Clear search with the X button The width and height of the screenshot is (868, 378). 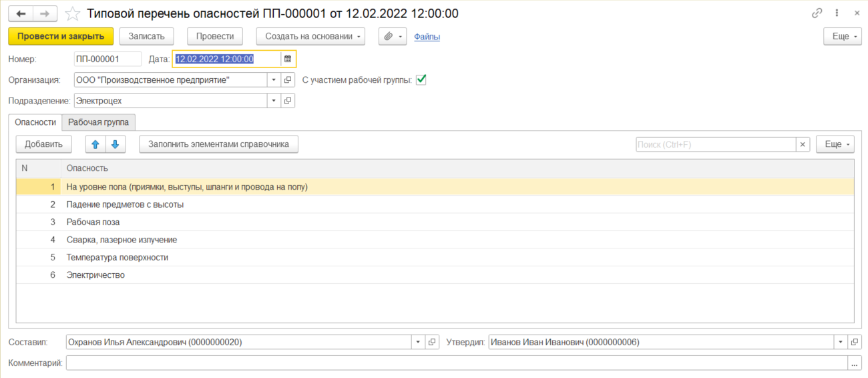pyautogui.click(x=803, y=144)
